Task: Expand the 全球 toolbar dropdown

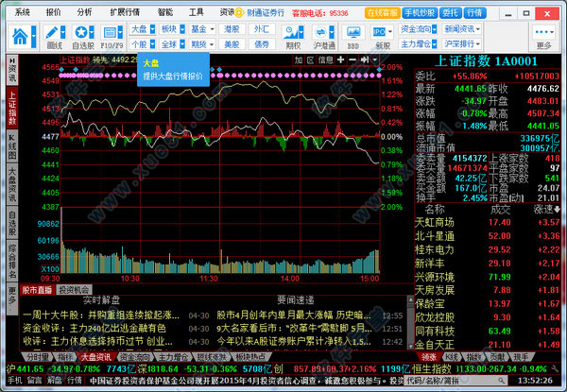Action: coord(182,44)
